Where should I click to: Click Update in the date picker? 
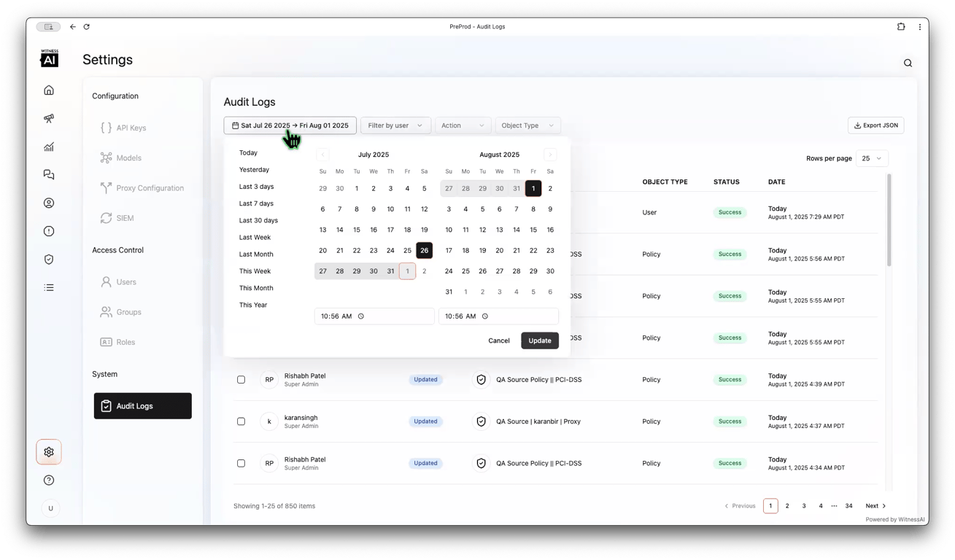click(540, 341)
